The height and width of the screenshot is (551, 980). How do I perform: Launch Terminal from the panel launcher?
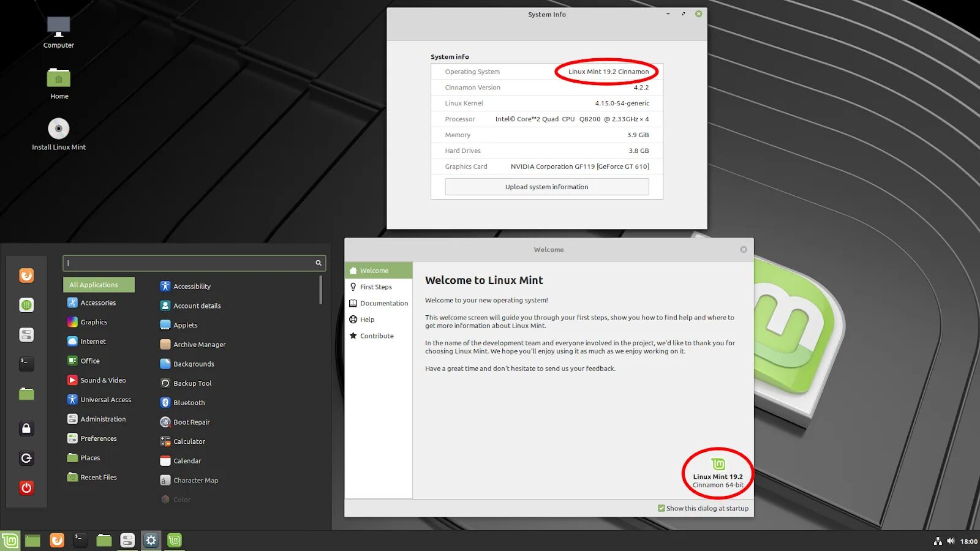click(80, 540)
